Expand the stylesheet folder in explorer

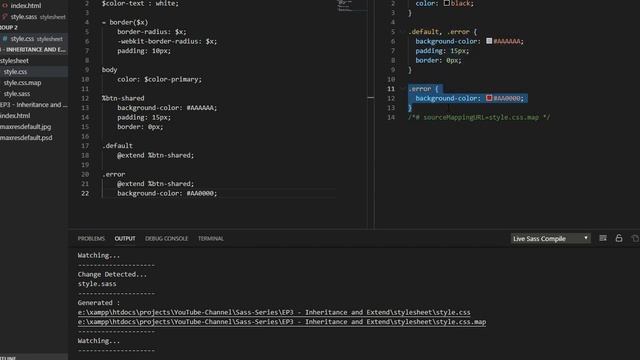(14, 60)
